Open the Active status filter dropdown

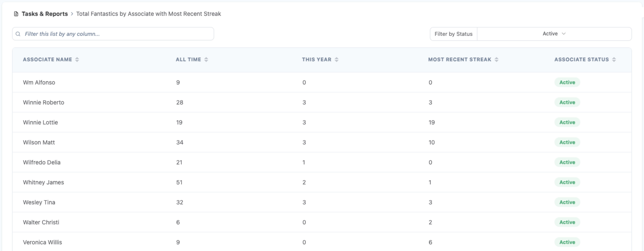[x=554, y=34]
